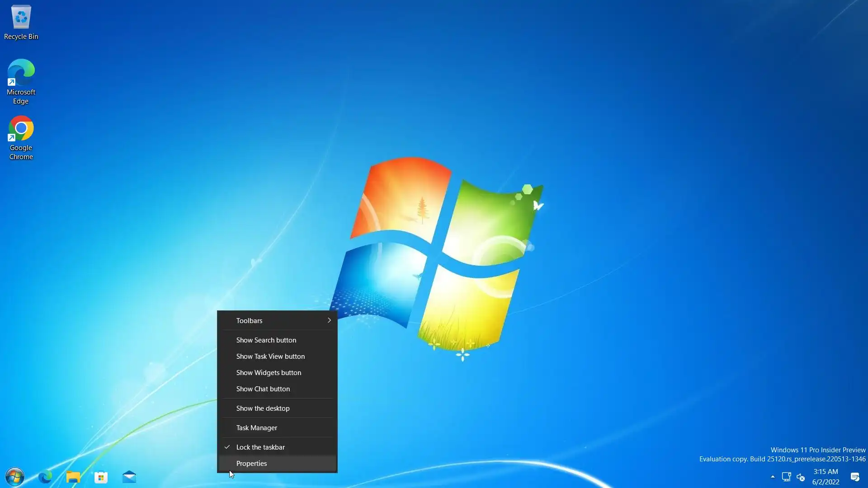The width and height of the screenshot is (868, 488).
Task: Click the network status tray icon
Action: coord(786,477)
